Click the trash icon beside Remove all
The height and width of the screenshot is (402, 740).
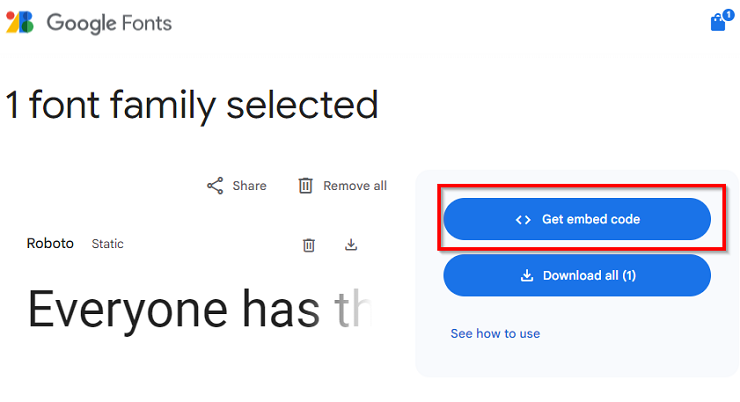pyautogui.click(x=306, y=186)
